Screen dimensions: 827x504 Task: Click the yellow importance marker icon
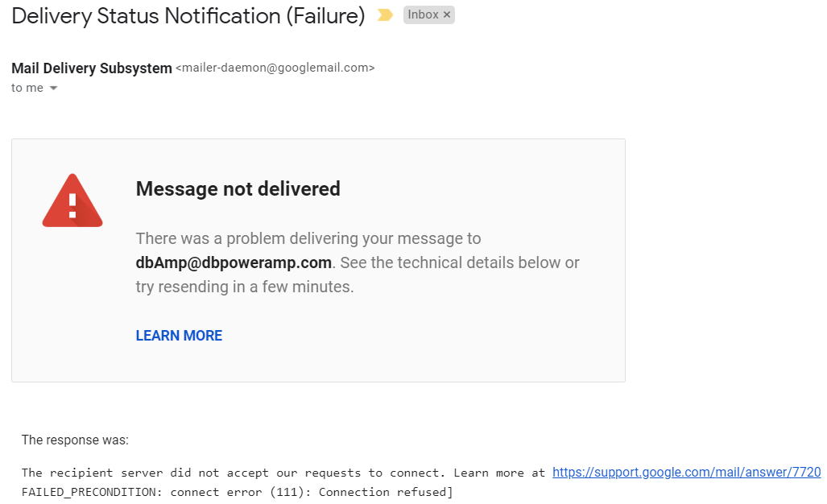[385, 15]
